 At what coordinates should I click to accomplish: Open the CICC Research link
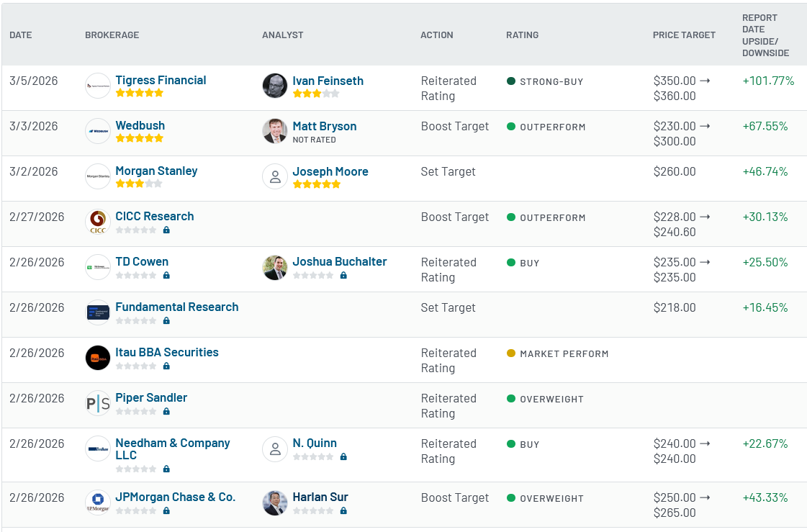(x=154, y=216)
